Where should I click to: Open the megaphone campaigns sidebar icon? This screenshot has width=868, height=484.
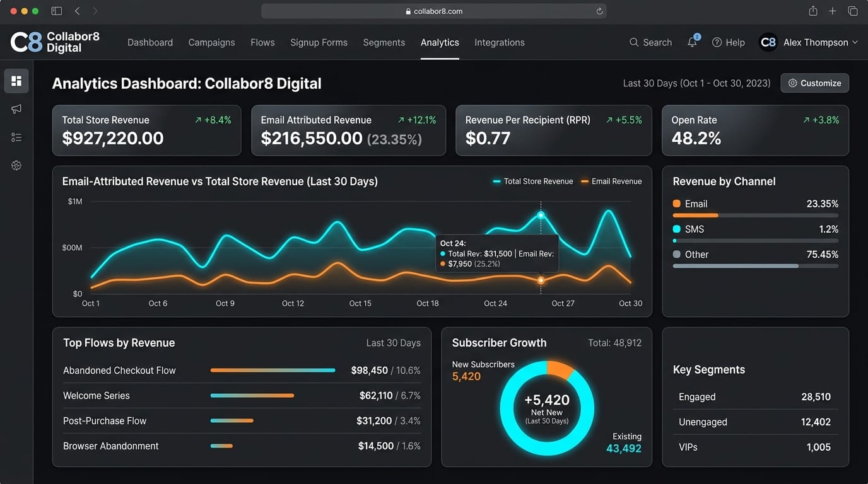[16, 109]
